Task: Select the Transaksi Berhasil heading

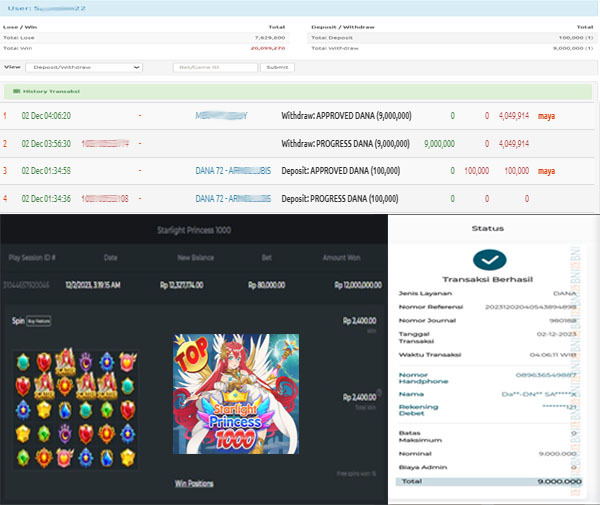Action: pyautogui.click(x=488, y=279)
